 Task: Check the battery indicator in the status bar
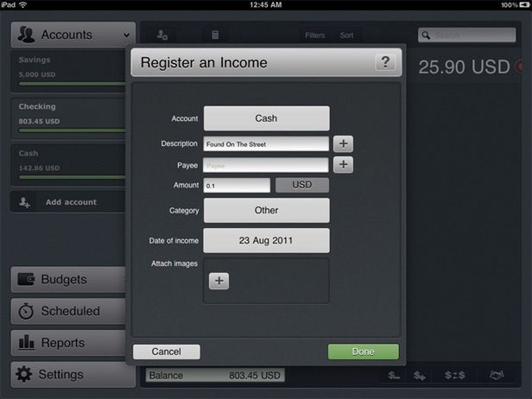(522, 5)
